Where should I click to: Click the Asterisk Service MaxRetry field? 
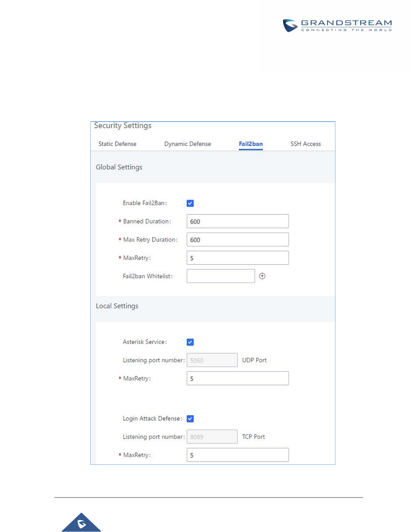(238, 378)
